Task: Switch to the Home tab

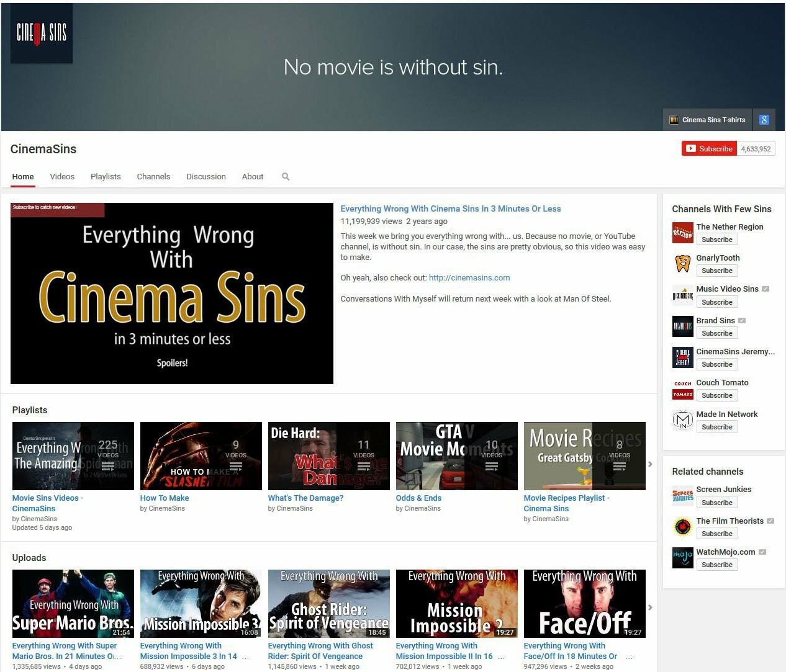Action: (x=23, y=177)
